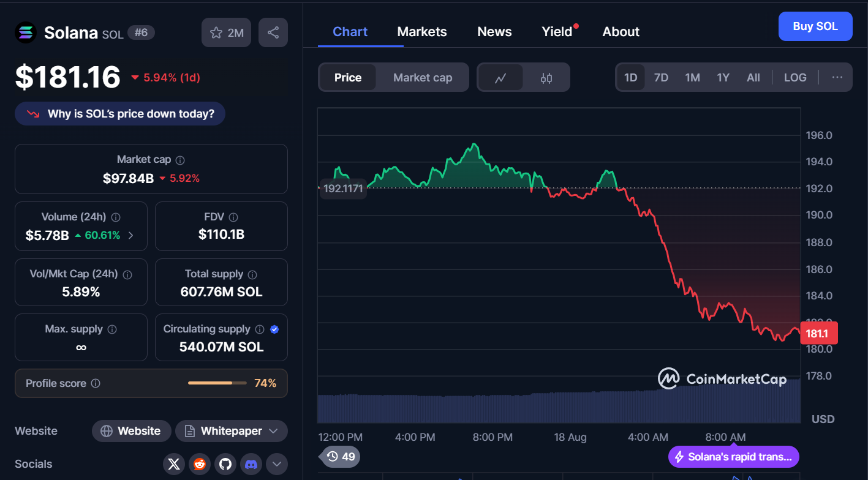
Task: Open the GitHub social link
Action: tap(225, 465)
